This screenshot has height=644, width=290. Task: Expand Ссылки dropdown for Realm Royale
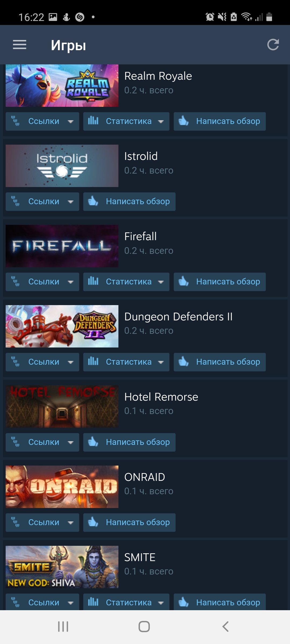point(42,121)
